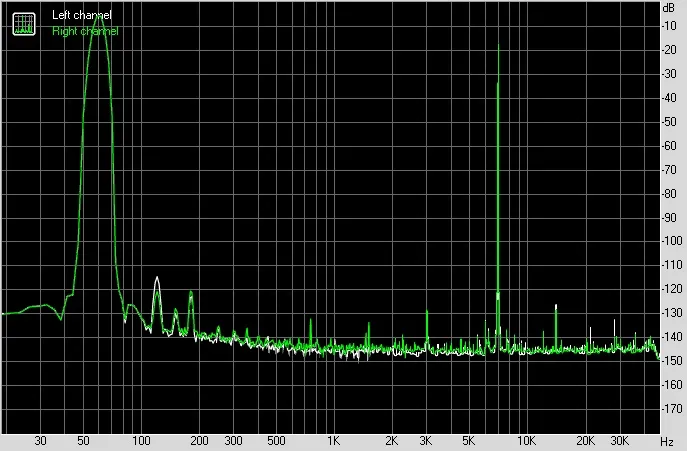
Task: Click the "-150" dB axis value
Action: coord(672,361)
